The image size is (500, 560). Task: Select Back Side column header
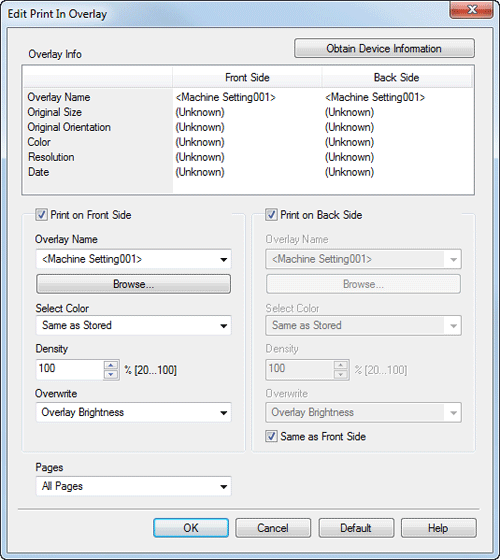(396, 78)
